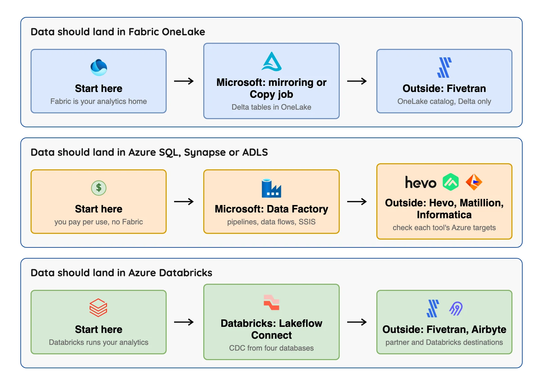This screenshot has width=543, height=392.
Task: Click 'Databricks: Lakeflow Connect' title
Action: [271, 329]
